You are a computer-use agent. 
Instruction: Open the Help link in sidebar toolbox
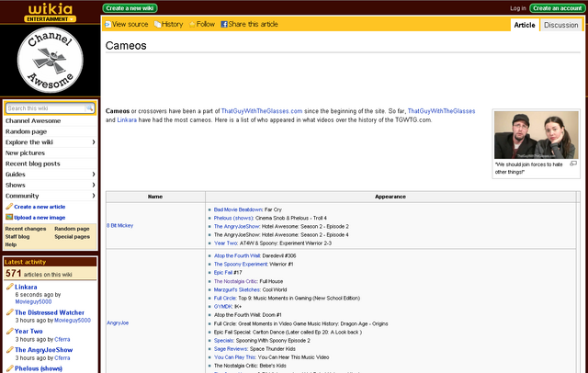[10, 244]
